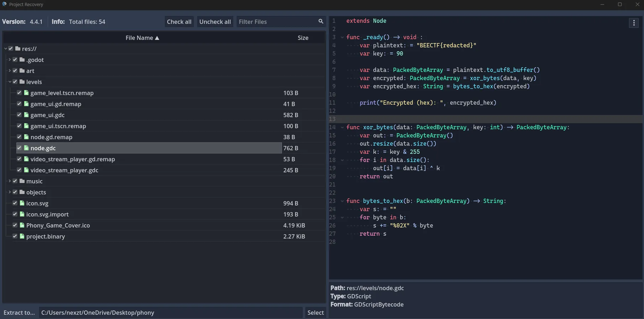This screenshot has height=319, width=644.
Task: Click the file icon next to node.gdc
Action: (x=26, y=148)
